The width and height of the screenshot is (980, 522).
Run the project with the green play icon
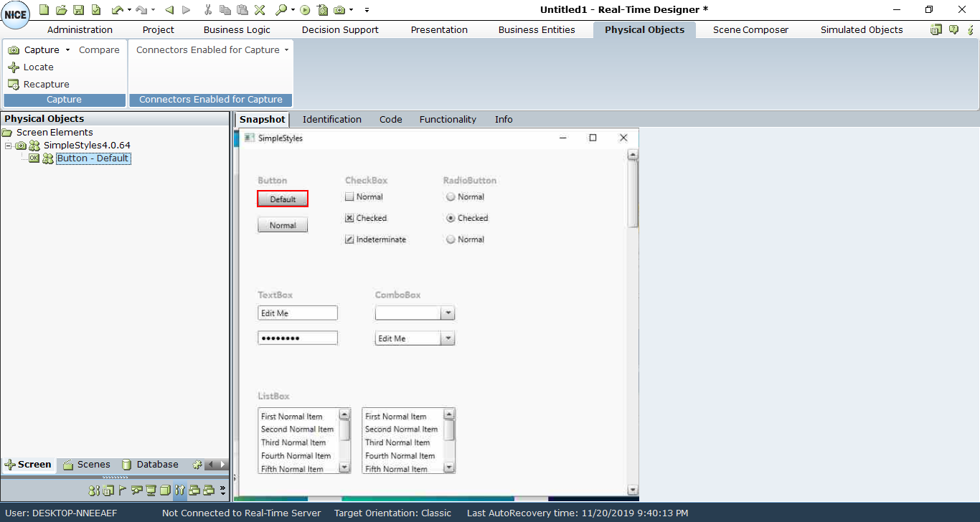tap(305, 9)
